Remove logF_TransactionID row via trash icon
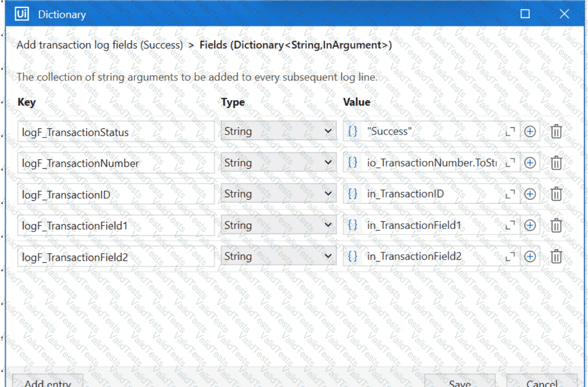 556,194
